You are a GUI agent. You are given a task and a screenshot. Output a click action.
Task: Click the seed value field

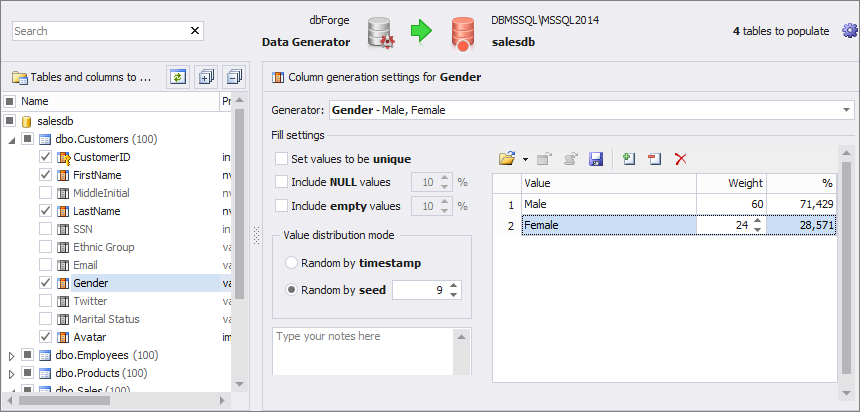point(420,290)
